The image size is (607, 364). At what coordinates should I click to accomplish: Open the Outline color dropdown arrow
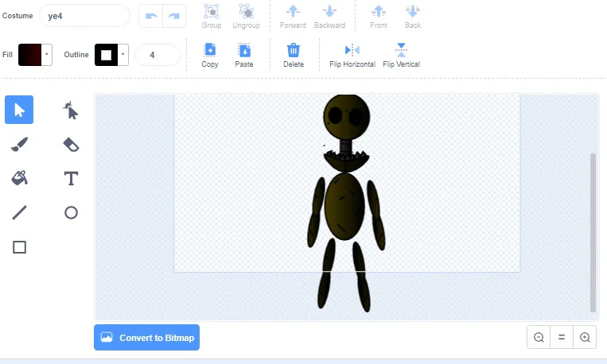tap(123, 55)
